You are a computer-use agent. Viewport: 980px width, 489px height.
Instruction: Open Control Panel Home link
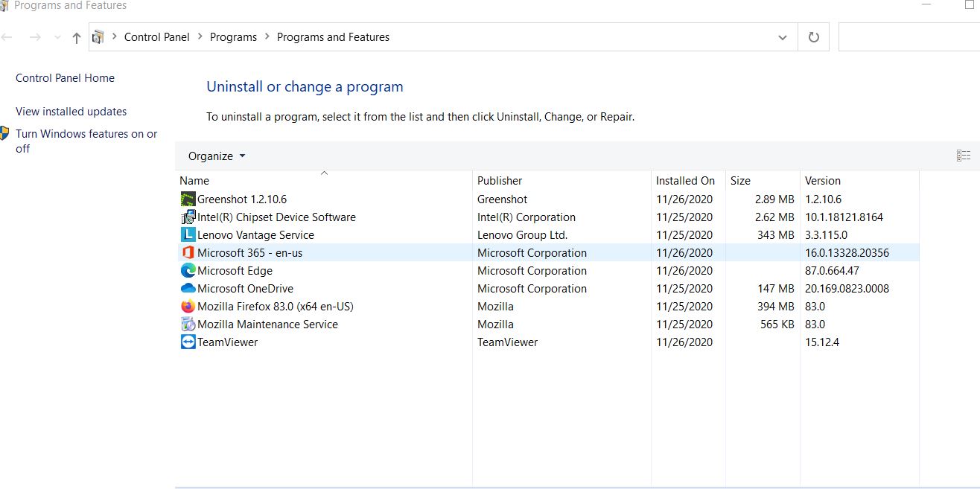click(65, 78)
